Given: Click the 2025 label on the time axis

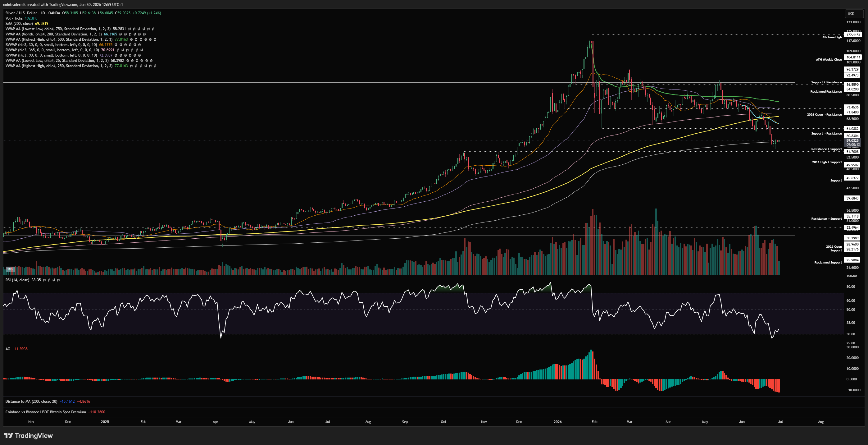Looking at the screenshot, I should pyautogui.click(x=105, y=422).
